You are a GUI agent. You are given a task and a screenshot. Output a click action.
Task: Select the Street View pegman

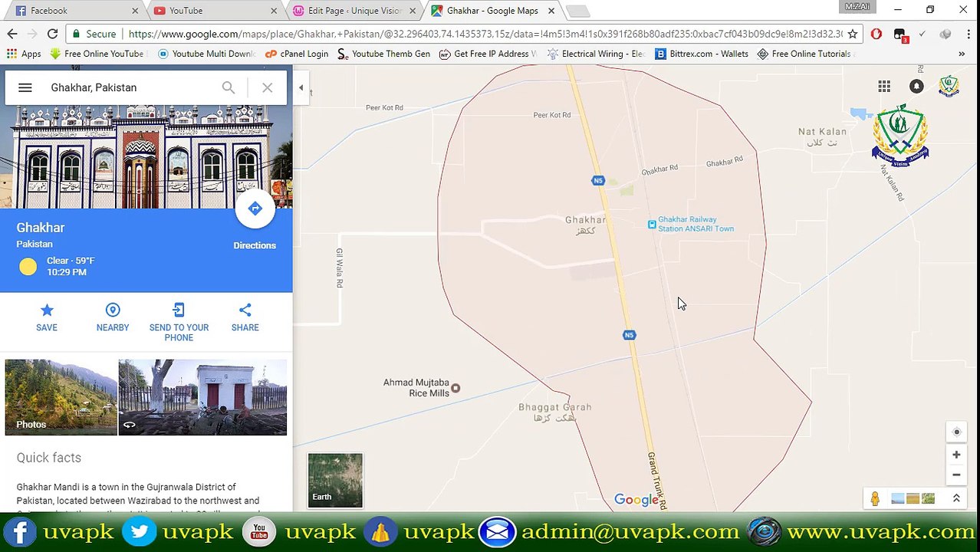point(875,499)
